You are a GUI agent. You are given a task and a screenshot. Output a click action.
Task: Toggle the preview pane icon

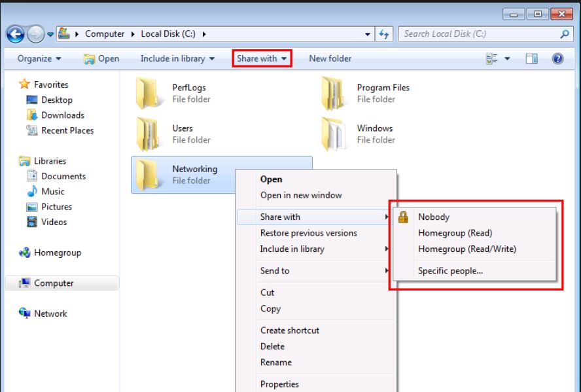tap(531, 58)
